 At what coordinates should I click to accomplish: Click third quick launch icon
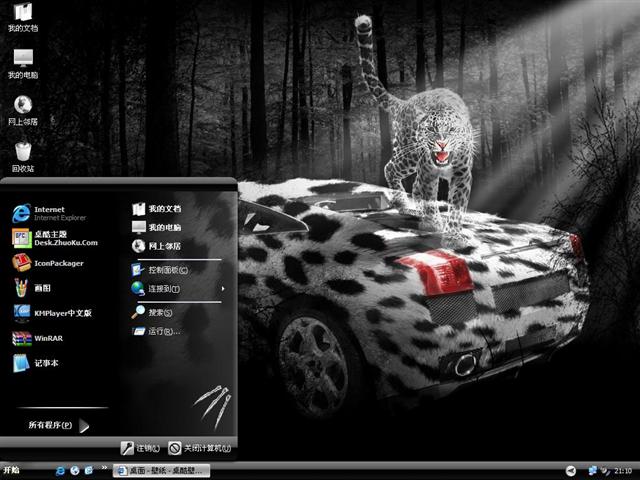[89, 471]
